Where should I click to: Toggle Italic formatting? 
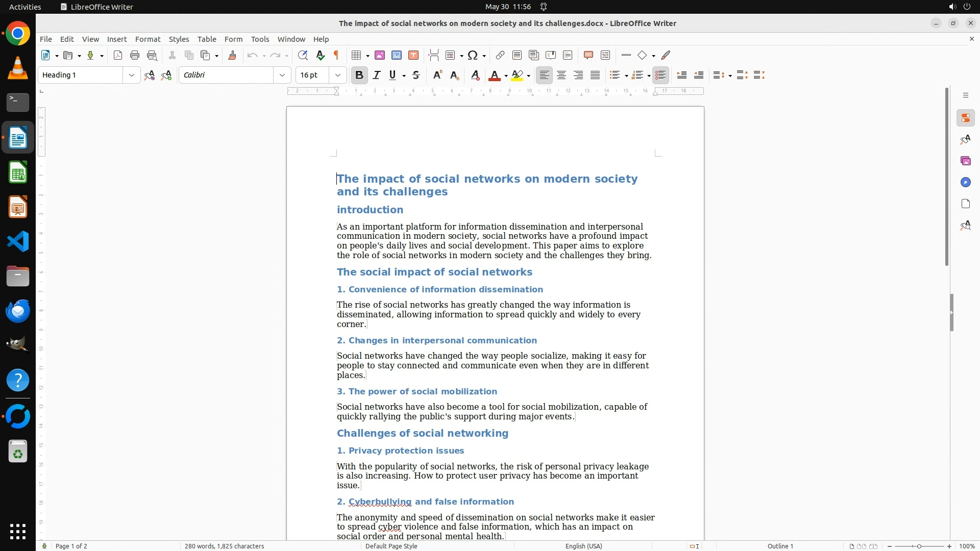coord(377,76)
